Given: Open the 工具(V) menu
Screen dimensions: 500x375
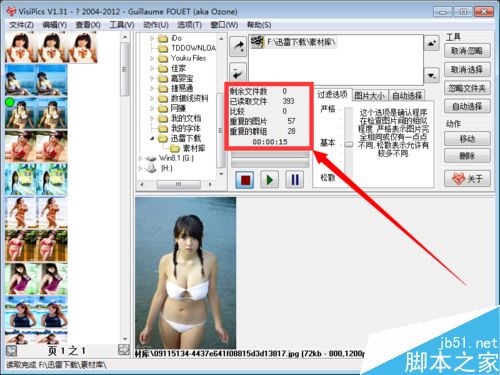Looking at the screenshot, I should click(122, 25).
